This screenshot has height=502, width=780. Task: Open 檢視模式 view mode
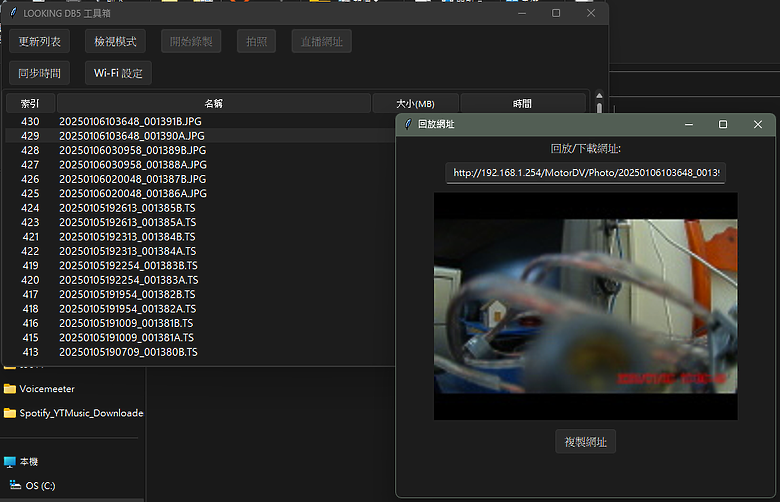115,41
